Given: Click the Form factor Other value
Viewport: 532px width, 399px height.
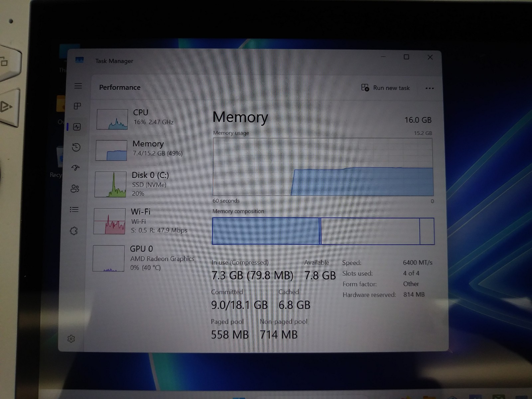Looking at the screenshot, I should [x=411, y=284].
